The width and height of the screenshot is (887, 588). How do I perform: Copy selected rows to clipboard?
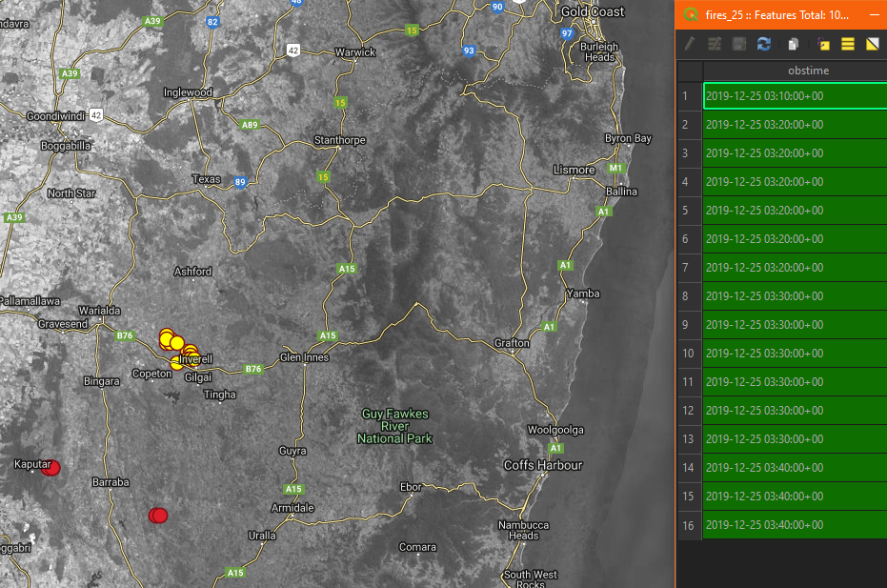pyautogui.click(x=794, y=44)
